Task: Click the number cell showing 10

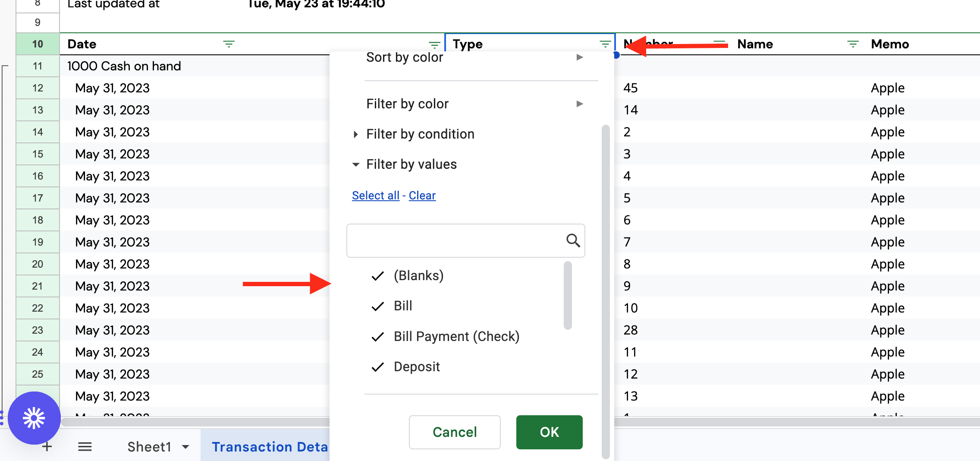Action: point(672,308)
